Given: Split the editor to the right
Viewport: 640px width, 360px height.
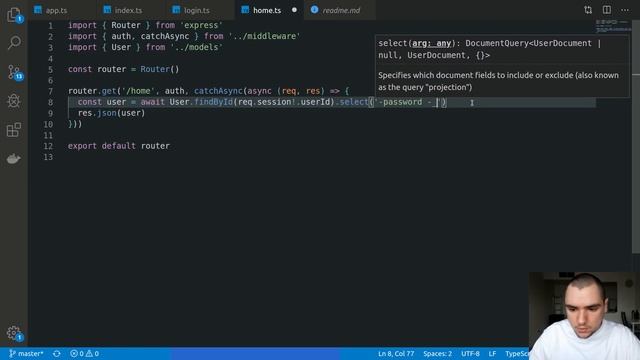Looking at the screenshot, I should pos(607,10).
